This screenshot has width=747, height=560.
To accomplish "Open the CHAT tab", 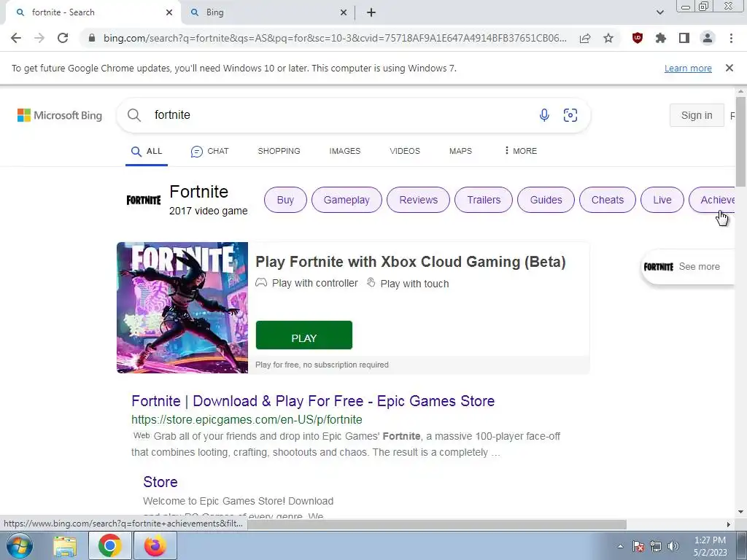I will 209,151.
